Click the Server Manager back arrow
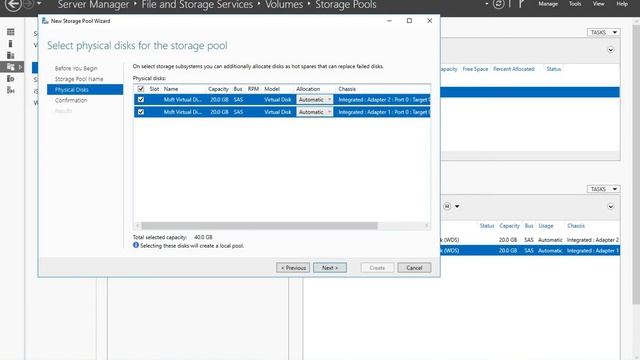Screen dimensions: 640x360 [13, 5]
